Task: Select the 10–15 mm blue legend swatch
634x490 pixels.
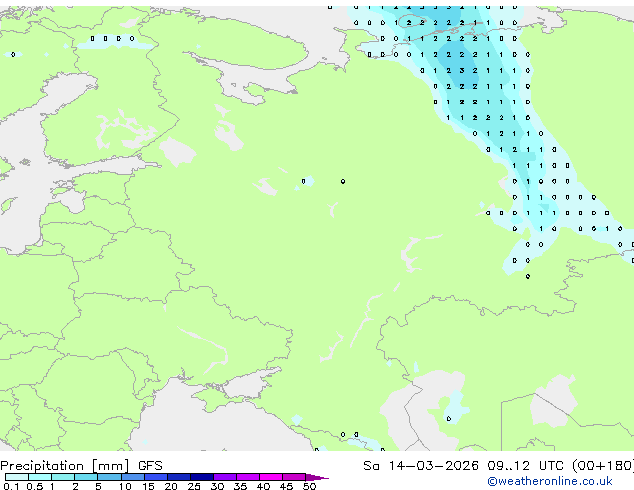Action: (133, 477)
